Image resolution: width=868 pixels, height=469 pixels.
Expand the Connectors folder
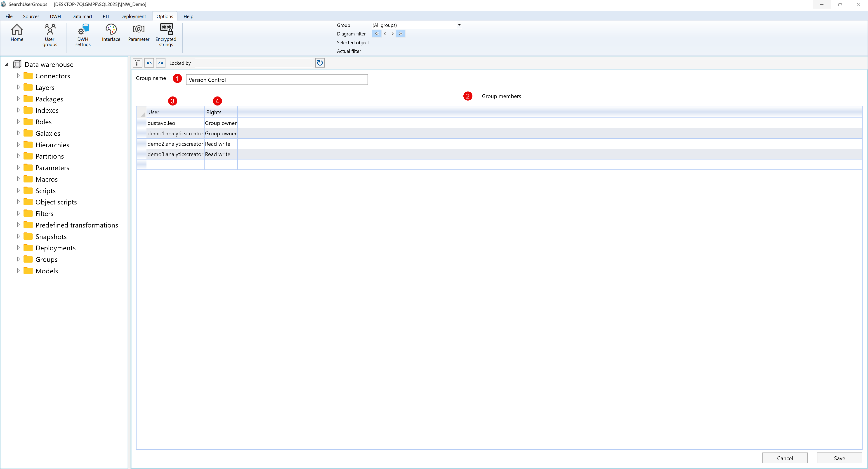pyautogui.click(x=19, y=76)
